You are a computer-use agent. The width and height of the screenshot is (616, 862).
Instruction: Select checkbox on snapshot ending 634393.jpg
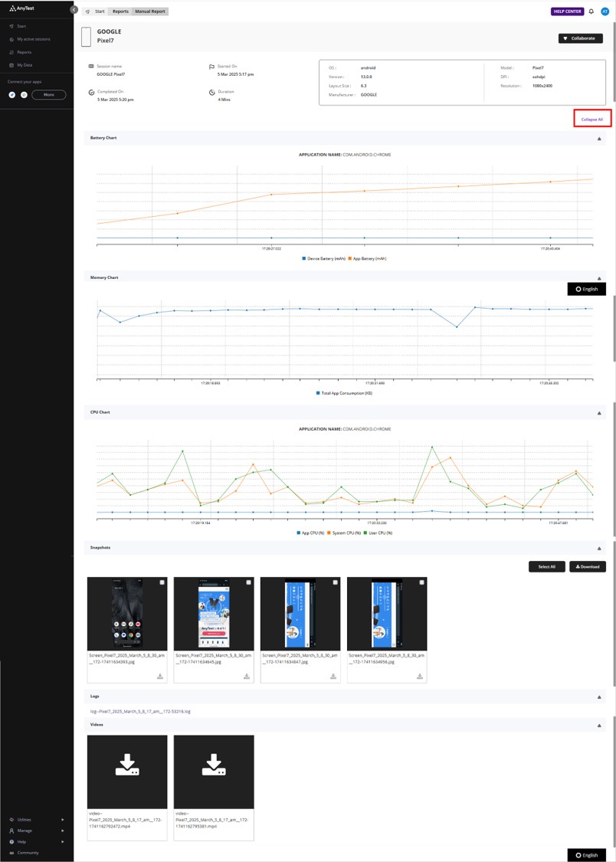pyautogui.click(x=162, y=582)
